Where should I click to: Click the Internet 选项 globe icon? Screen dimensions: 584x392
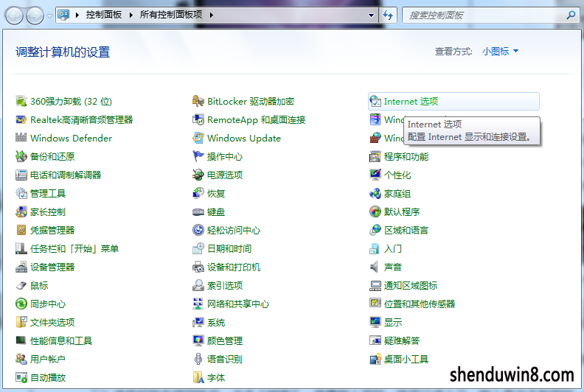(375, 101)
